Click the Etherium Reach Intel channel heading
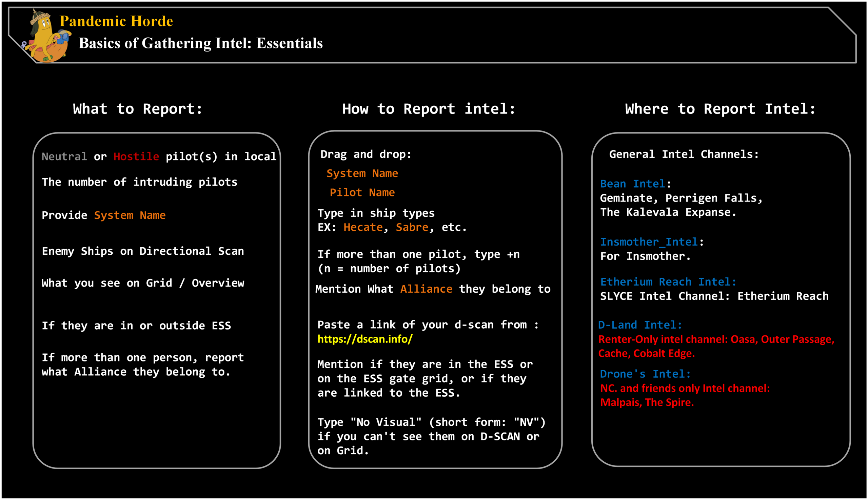This screenshot has height=500, width=868. click(668, 282)
